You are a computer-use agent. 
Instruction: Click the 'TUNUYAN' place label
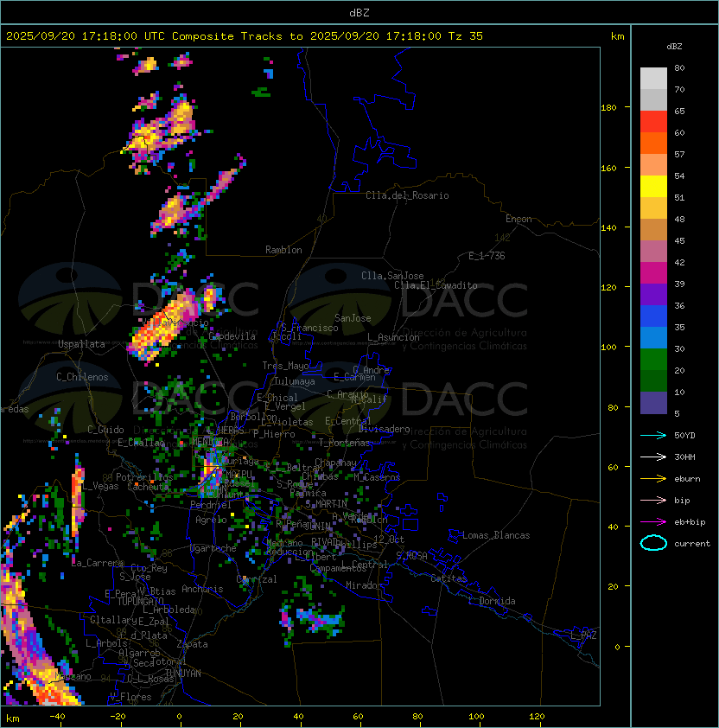[x=183, y=674]
